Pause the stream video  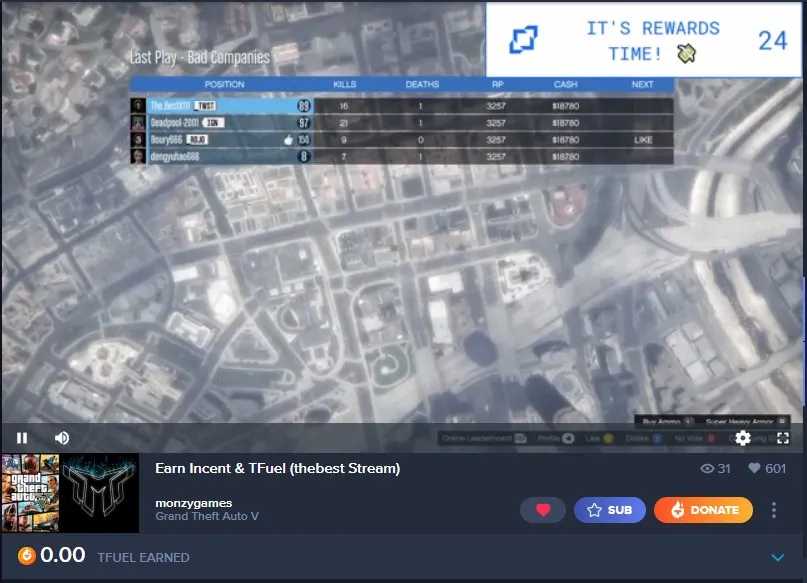point(22,438)
